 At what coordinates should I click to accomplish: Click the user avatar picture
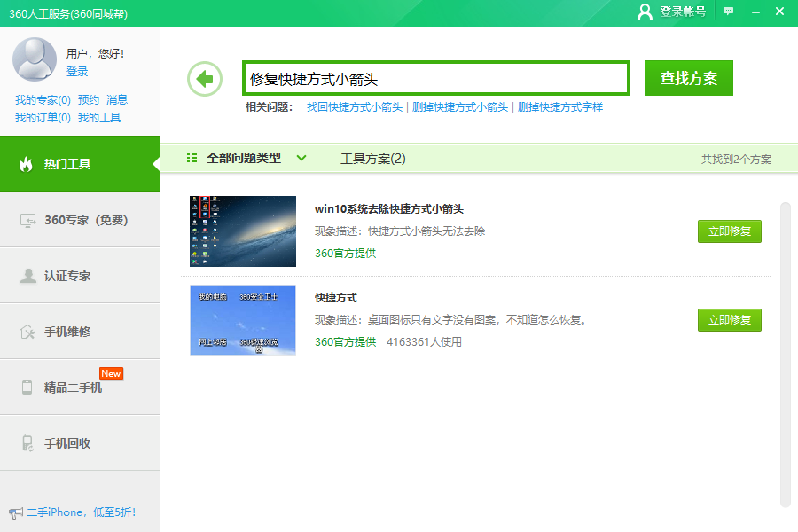click(35, 59)
